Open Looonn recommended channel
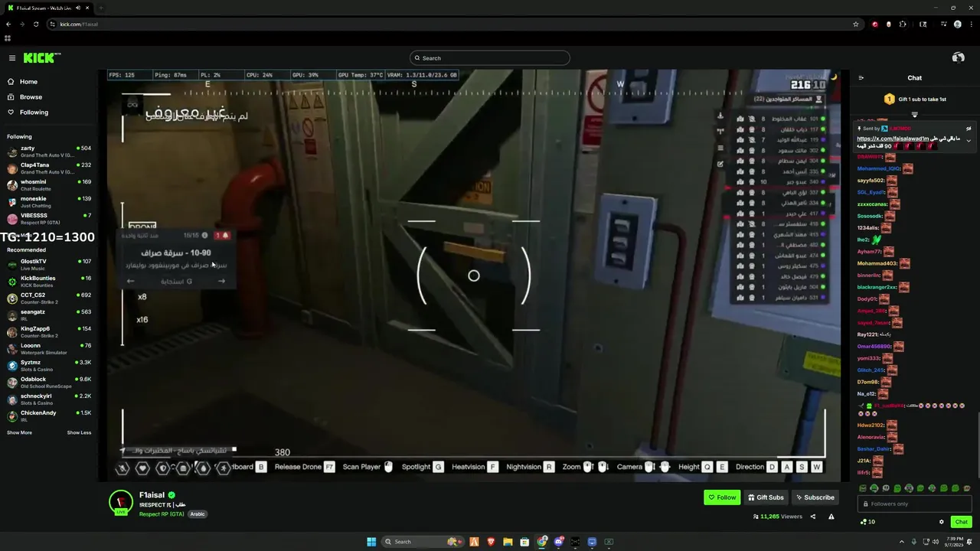Screen dimensions: 980x551 [49, 349]
